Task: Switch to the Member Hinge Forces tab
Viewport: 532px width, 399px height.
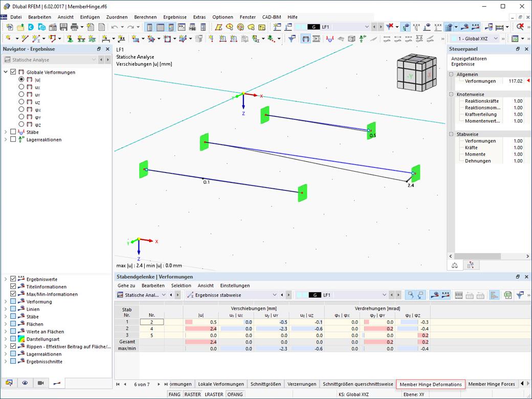Action: point(492,384)
